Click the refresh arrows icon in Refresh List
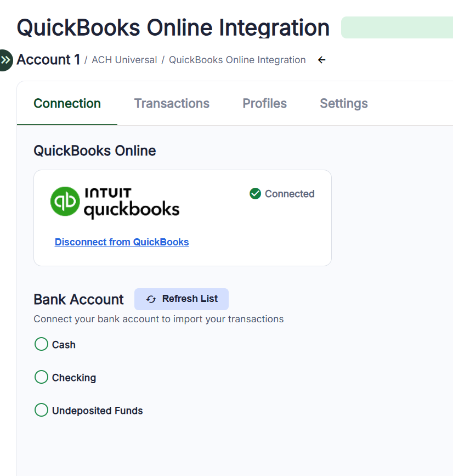This screenshot has width=453, height=476. click(151, 299)
